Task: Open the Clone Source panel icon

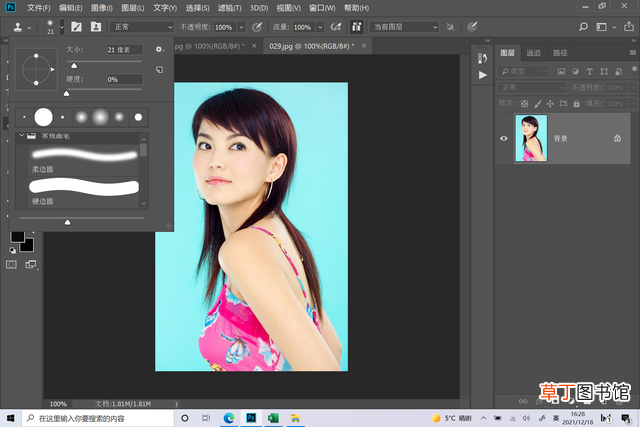Action: (x=96, y=27)
